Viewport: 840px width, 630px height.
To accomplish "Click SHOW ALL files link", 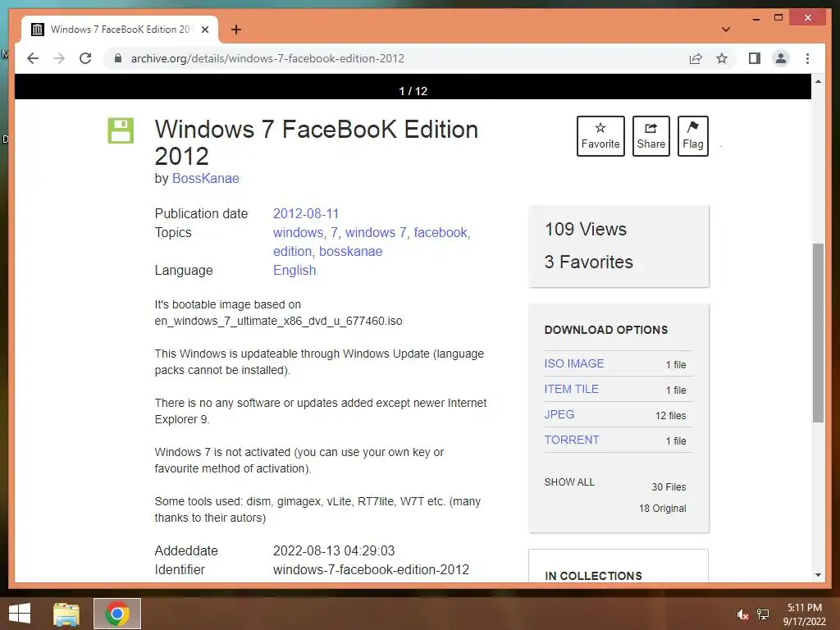I will pyautogui.click(x=569, y=482).
